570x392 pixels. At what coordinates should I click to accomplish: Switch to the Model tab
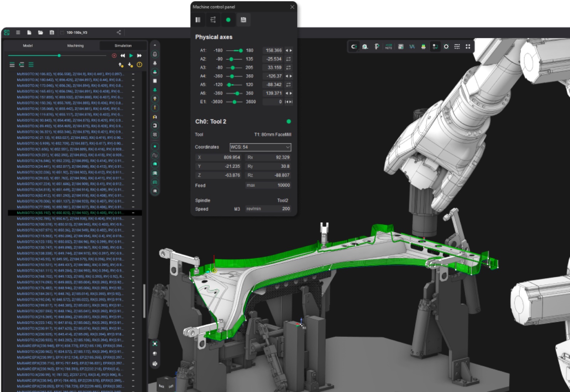pyautogui.click(x=28, y=46)
